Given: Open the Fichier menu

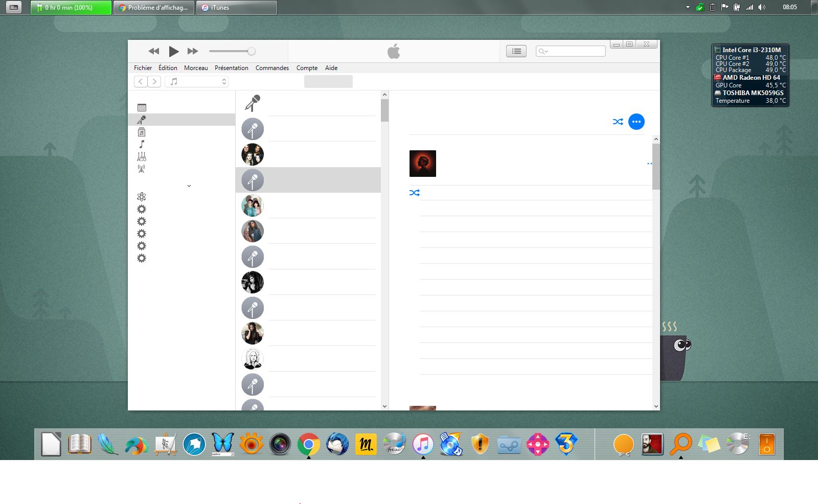Looking at the screenshot, I should (143, 68).
